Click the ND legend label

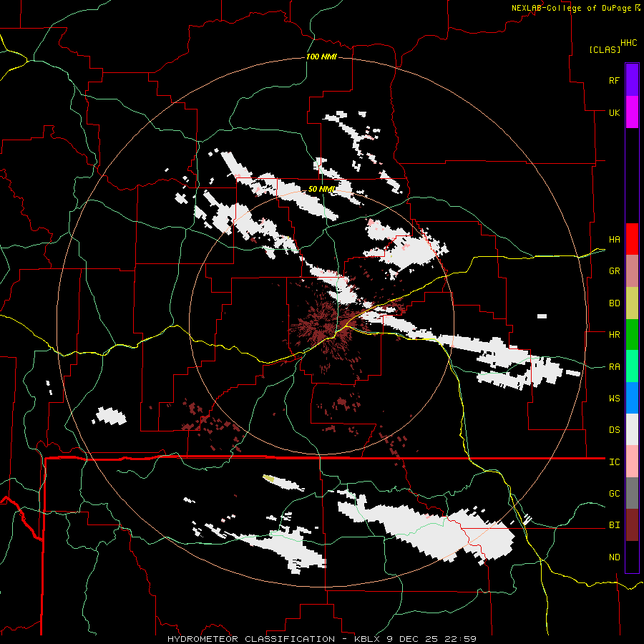(x=614, y=557)
